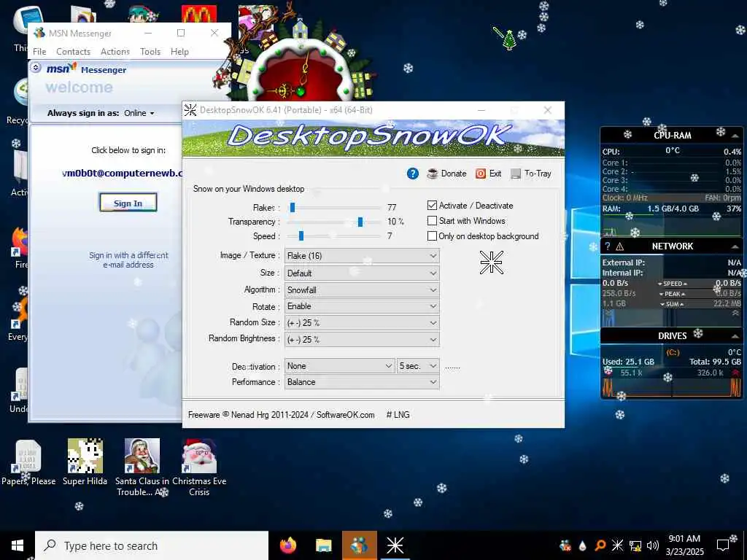The image size is (747, 560).
Task: Toggle the Activate / Deactivate checkbox
Action: tap(432, 205)
